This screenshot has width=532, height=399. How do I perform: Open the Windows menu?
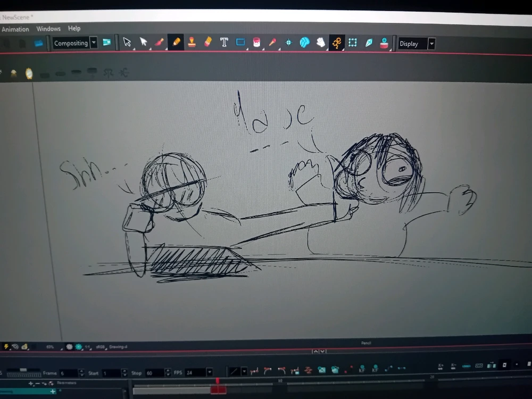click(48, 29)
